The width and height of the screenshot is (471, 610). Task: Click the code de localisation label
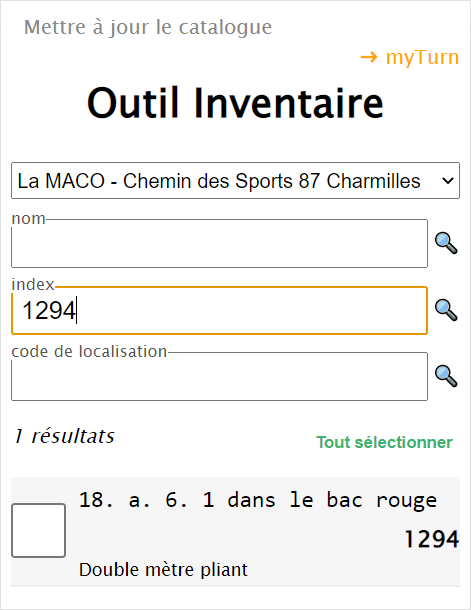point(89,351)
